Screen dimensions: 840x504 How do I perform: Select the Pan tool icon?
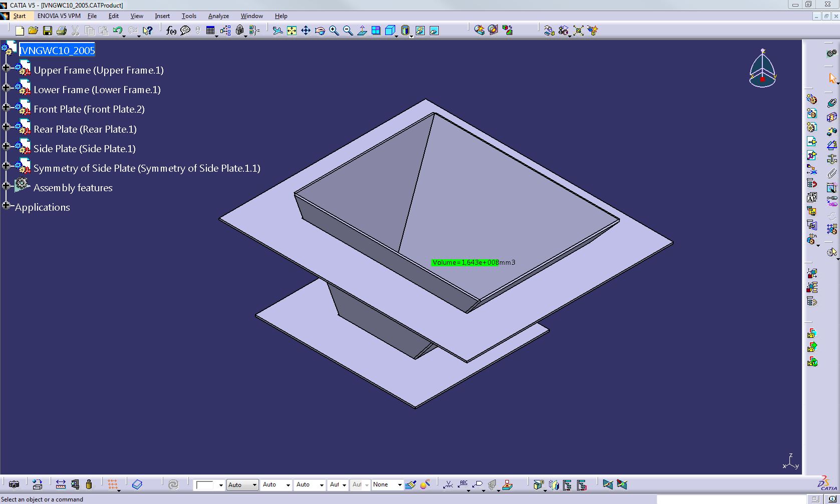click(x=306, y=31)
